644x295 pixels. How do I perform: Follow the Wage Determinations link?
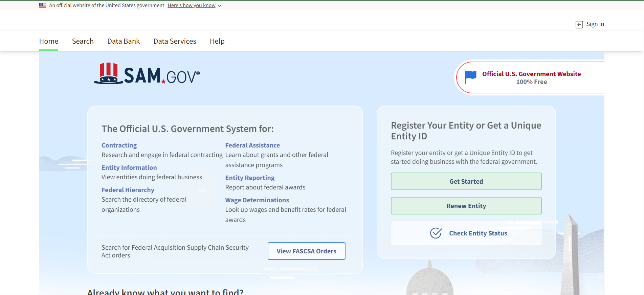(x=257, y=200)
